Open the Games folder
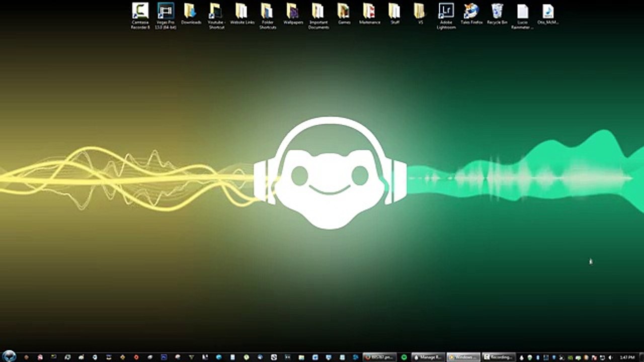 tap(344, 14)
